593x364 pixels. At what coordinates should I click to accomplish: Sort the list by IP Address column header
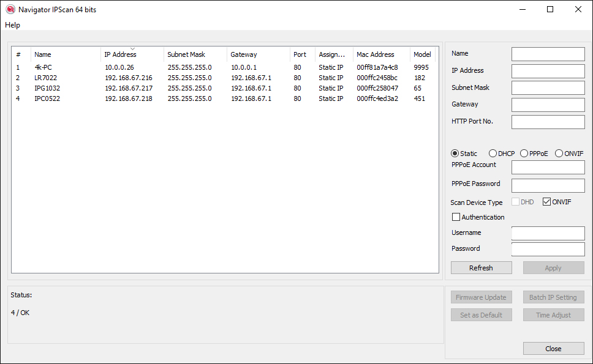tap(120, 54)
